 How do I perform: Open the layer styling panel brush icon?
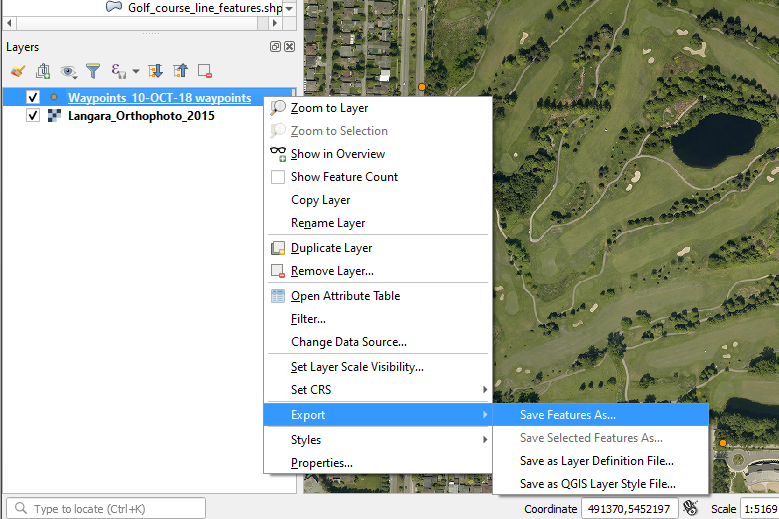[x=17, y=71]
